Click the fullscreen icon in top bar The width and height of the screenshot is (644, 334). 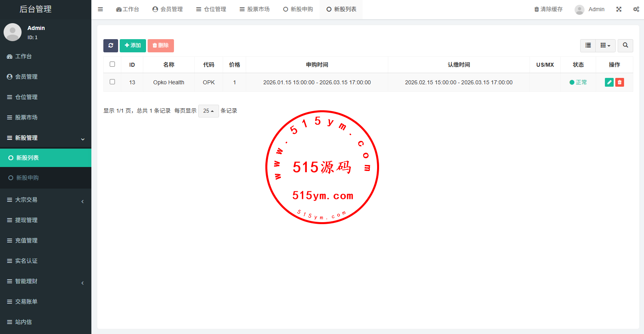point(619,9)
